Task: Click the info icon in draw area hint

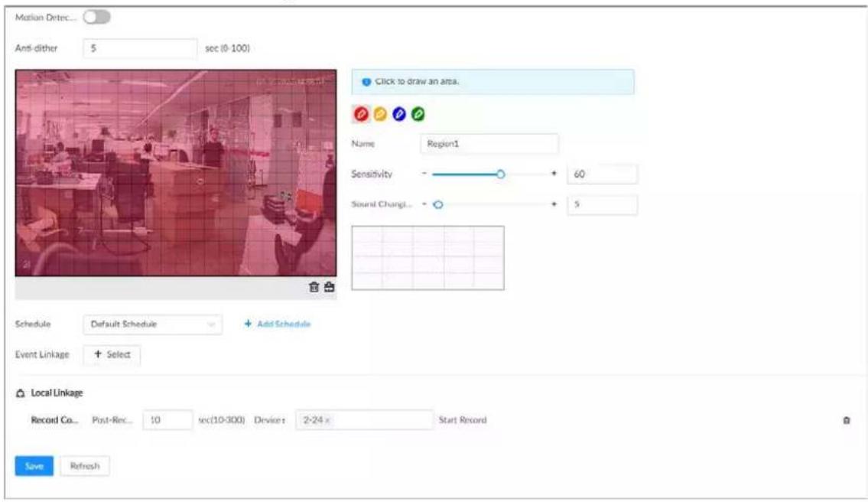Action: point(366,82)
